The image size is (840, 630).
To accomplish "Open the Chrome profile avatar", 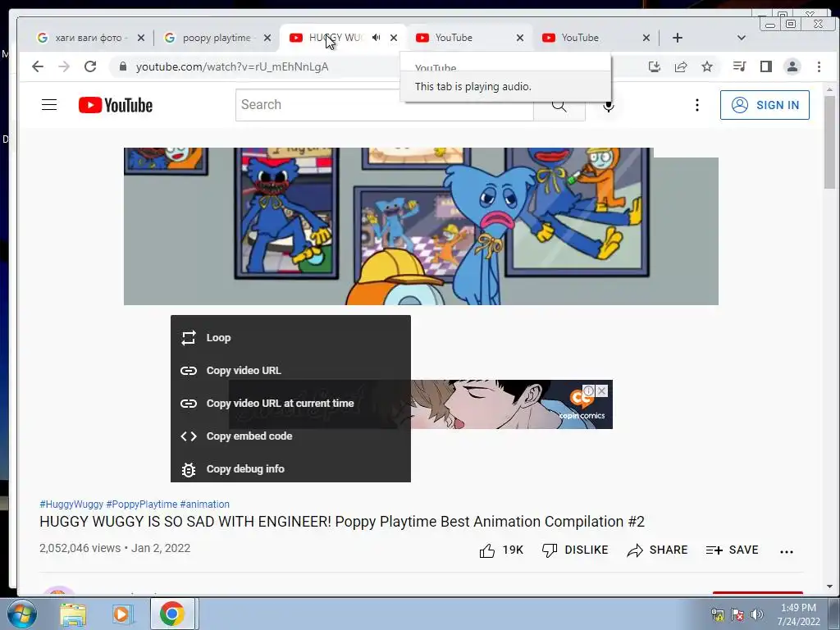I will click(x=792, y=66).
